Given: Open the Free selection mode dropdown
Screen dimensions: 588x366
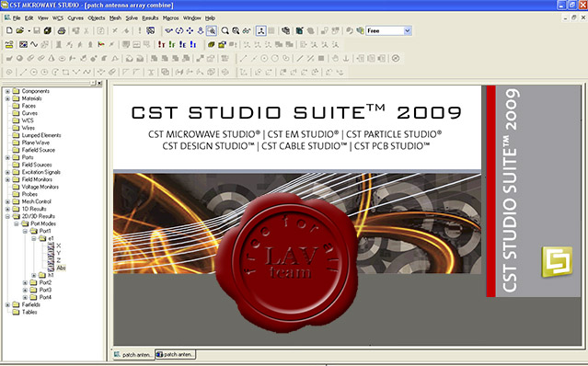Looking at the screenshot, I should point(408,30).
